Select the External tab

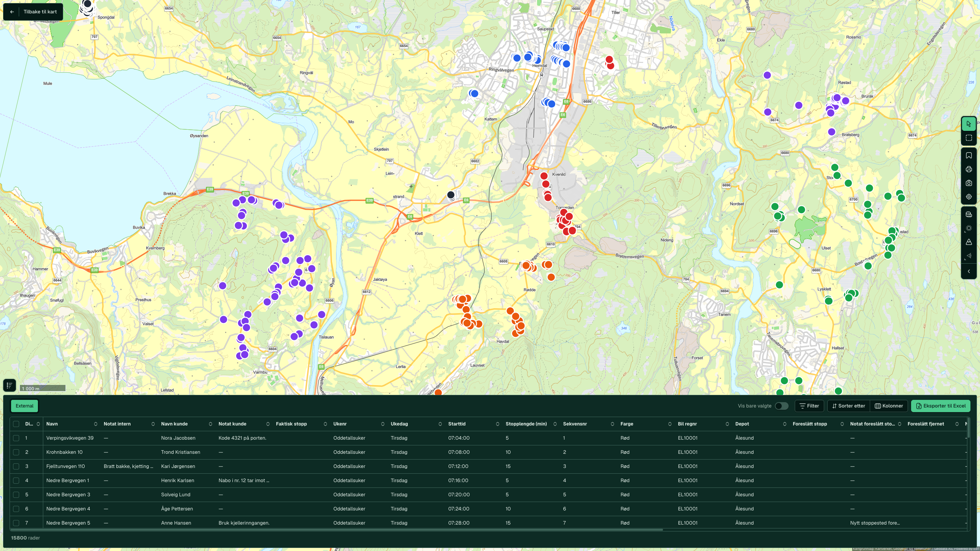coord(24,406)
